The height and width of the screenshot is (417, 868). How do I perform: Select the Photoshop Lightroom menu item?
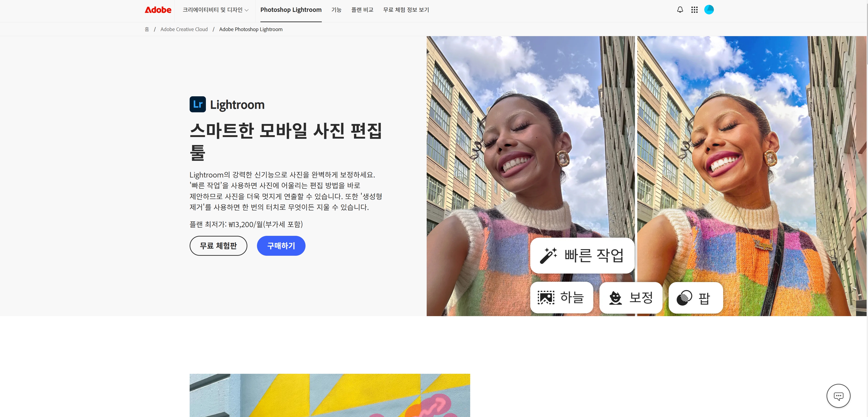pos(290,10)
